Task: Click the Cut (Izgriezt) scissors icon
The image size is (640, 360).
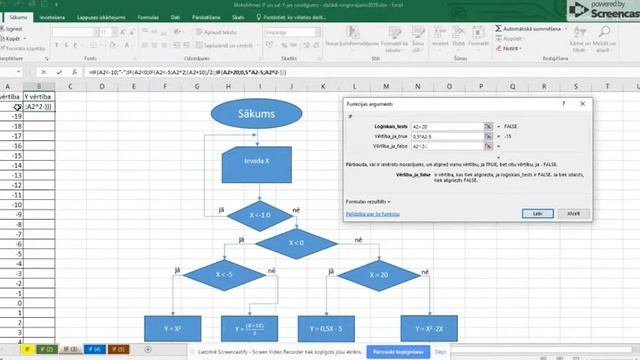Action: pos(2,29)
